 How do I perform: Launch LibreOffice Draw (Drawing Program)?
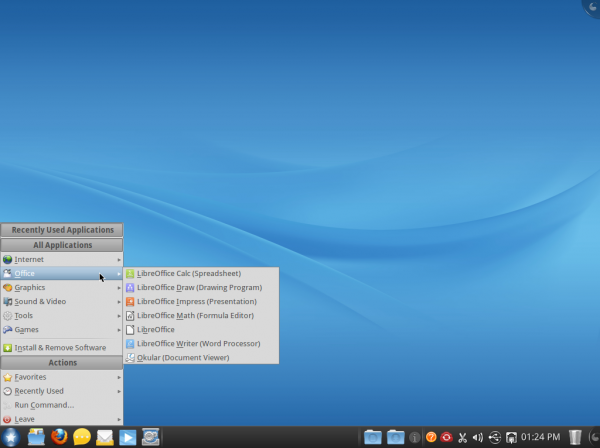[201, 287]
